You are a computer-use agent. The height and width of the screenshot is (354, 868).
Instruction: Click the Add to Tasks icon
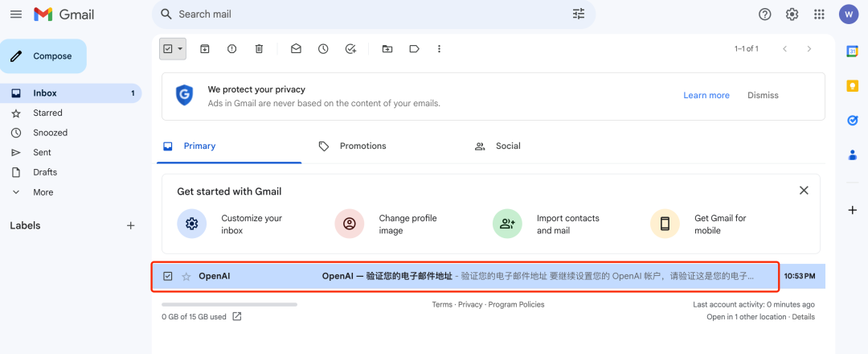(350, 49)
